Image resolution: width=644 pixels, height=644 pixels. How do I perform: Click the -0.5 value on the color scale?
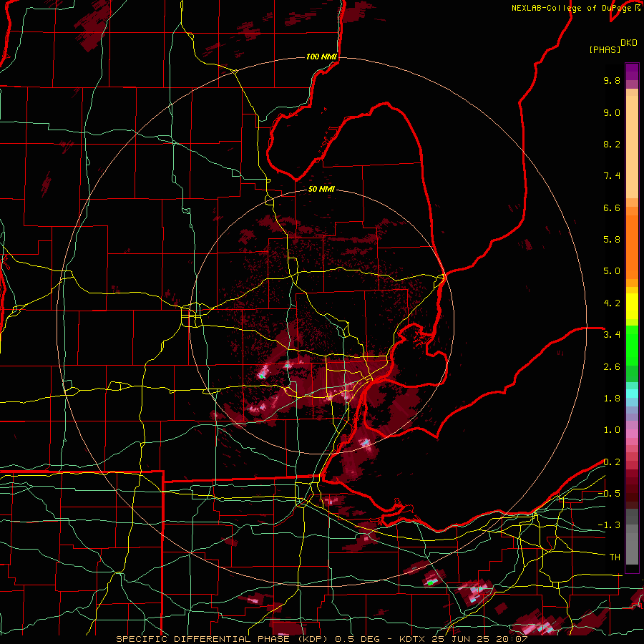609,494
